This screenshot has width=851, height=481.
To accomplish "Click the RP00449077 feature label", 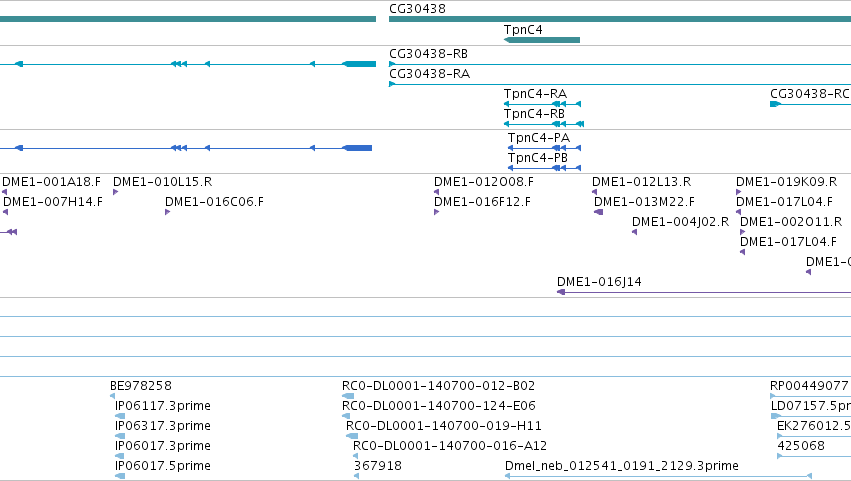I will (809, 386).
